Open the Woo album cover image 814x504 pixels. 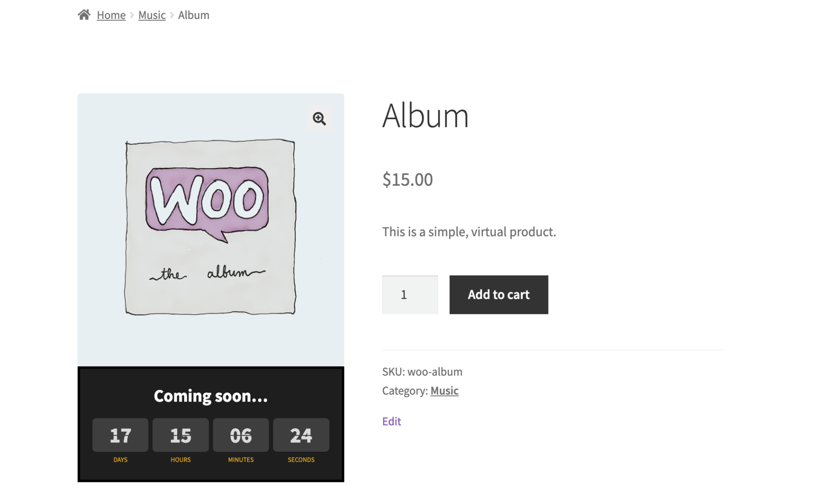(210, 227)
